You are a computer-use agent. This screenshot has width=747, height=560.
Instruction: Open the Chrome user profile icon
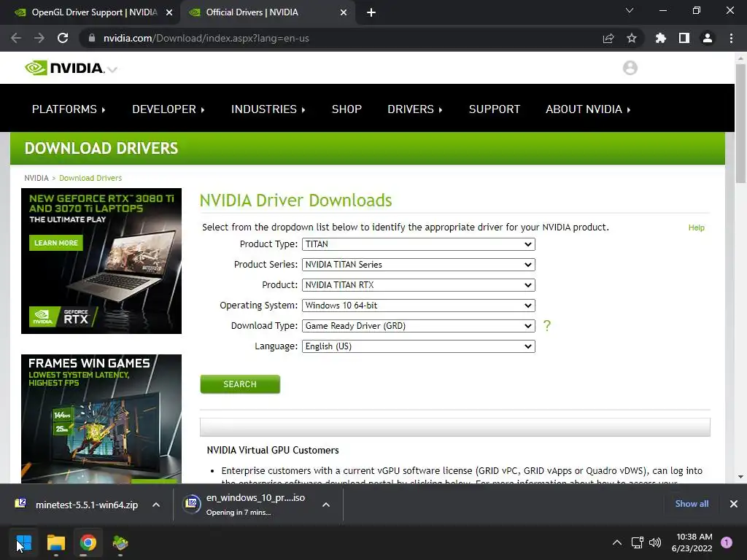(x=708, y=38)
